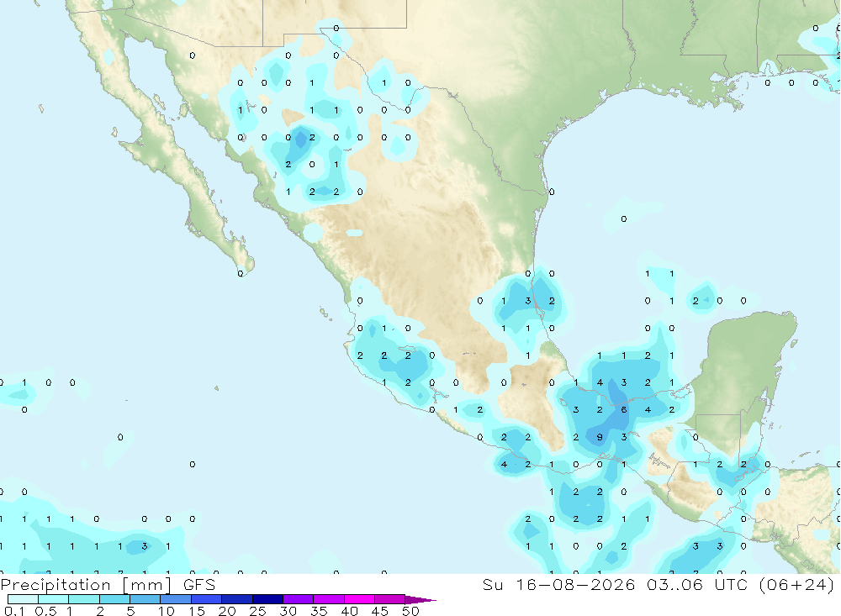Click the 45–50 mm legend swatch

(390, 599)
